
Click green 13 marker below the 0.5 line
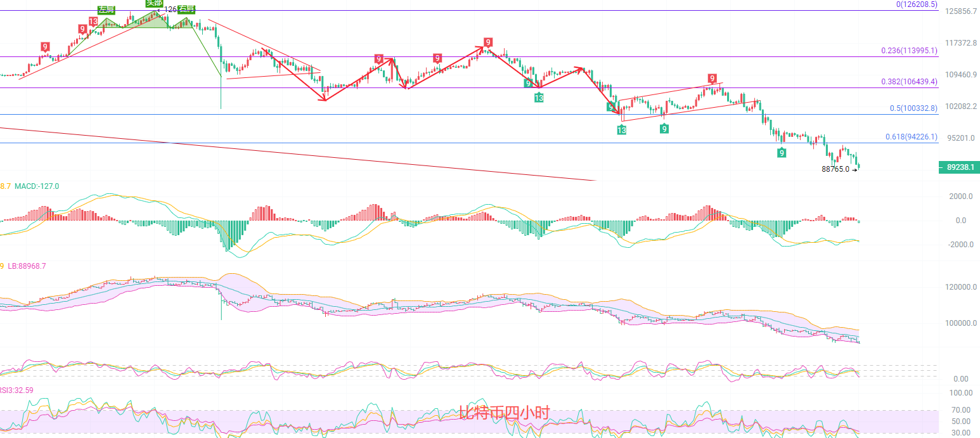[621, 130]
